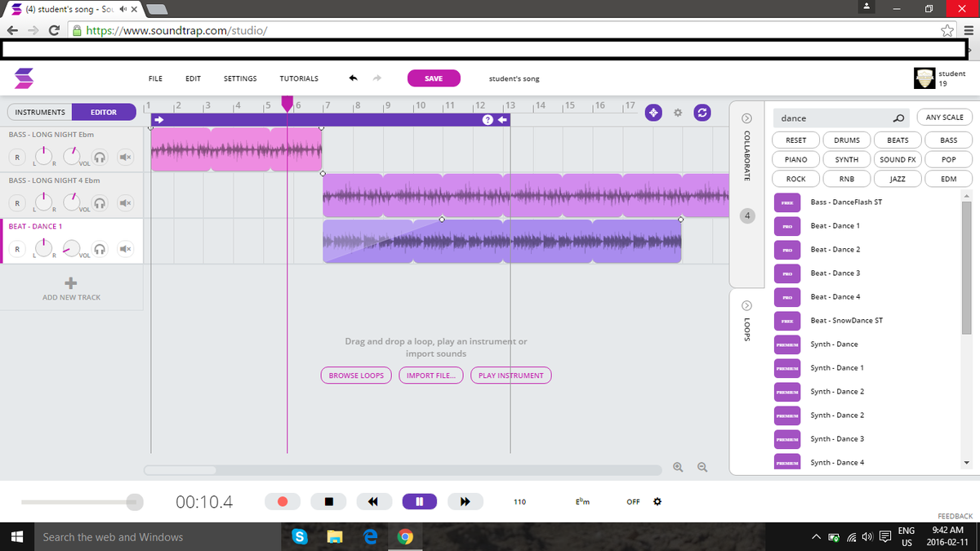Viewport: 980px width, 551px height.
Task: Collapse the Collaborate panel with its chevron
Action: [x=746, y=118]
